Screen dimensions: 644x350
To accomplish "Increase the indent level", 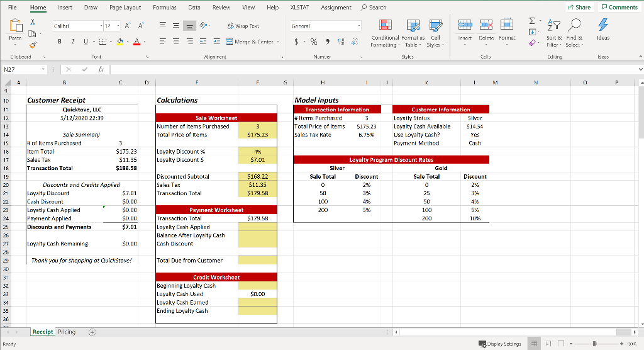I will pyautogui.click(x=217, y=41).
